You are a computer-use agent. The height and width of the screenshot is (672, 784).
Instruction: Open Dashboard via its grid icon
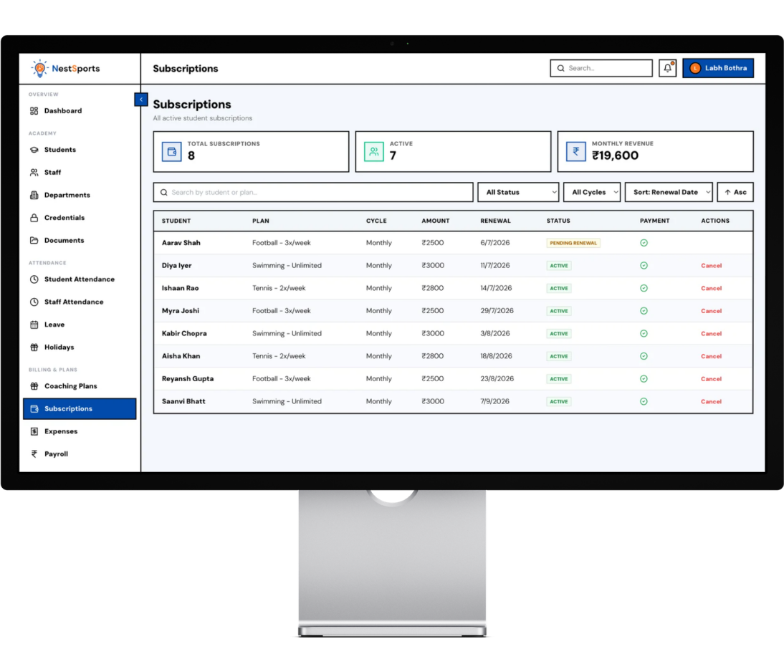34,110
